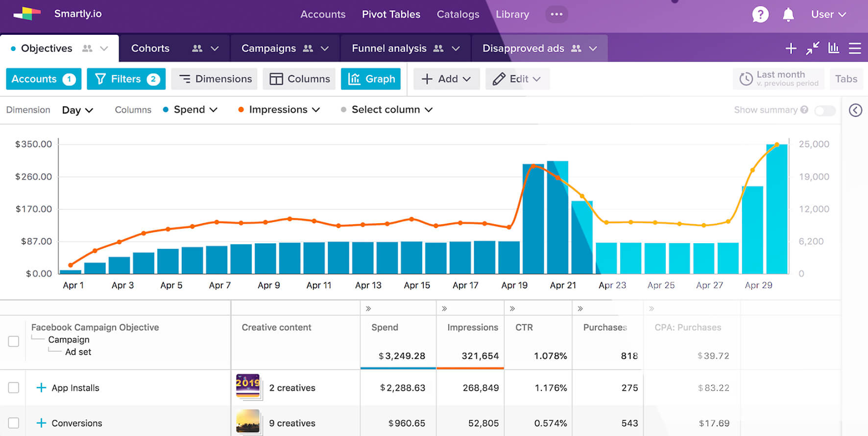Click the Graph button
Screen dimensions: 868x436
[x=371, y=79]
